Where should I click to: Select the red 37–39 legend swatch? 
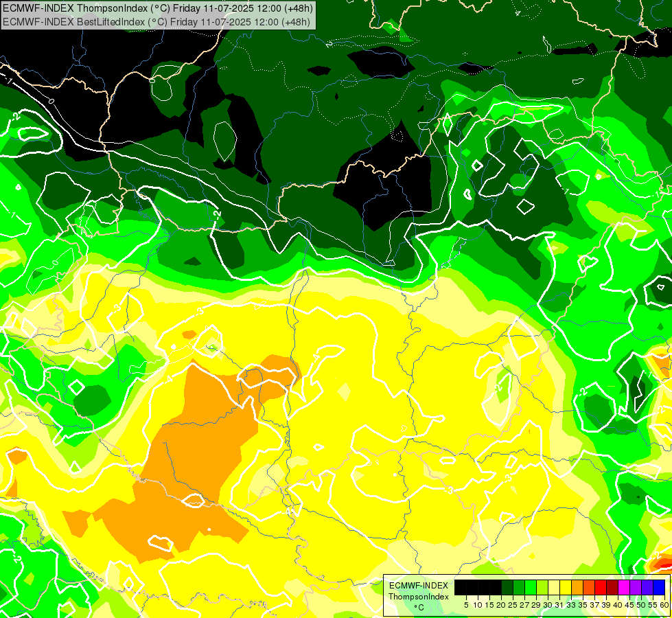(601, 588)
